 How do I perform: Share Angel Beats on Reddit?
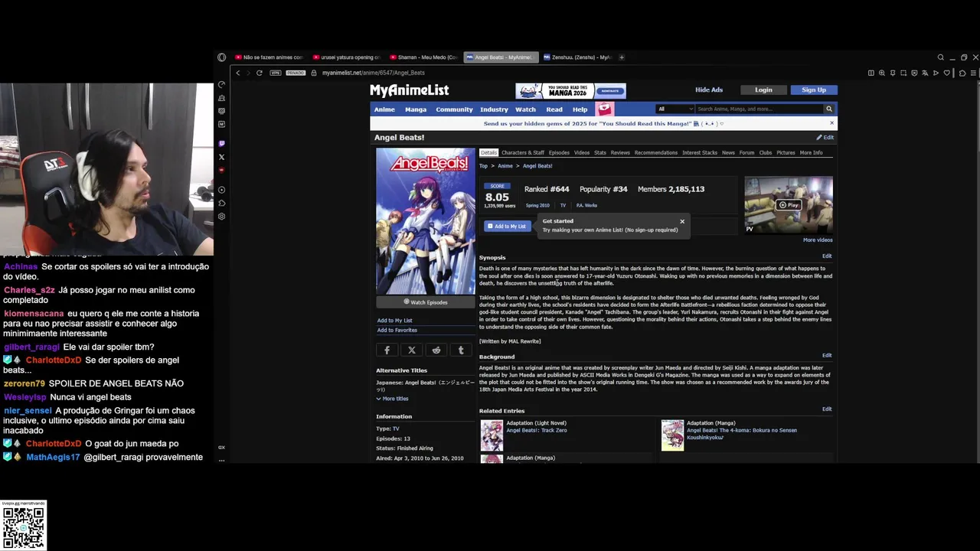tap(436, 350)
